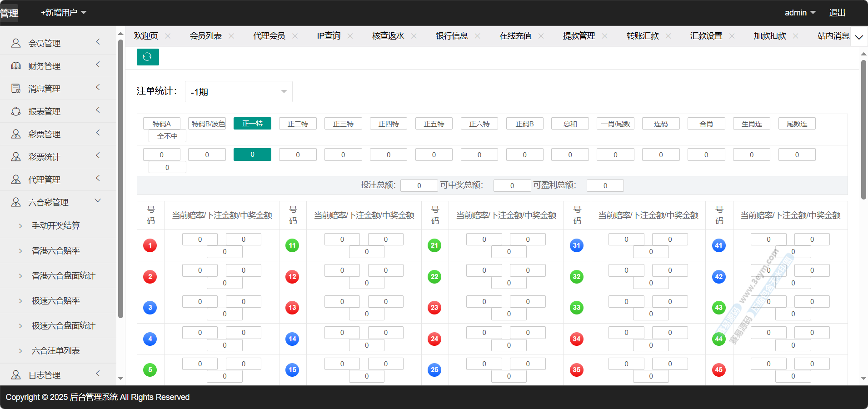868x409 pixels.
Task: Open the admin user dropdown menu
Action: 800,13
